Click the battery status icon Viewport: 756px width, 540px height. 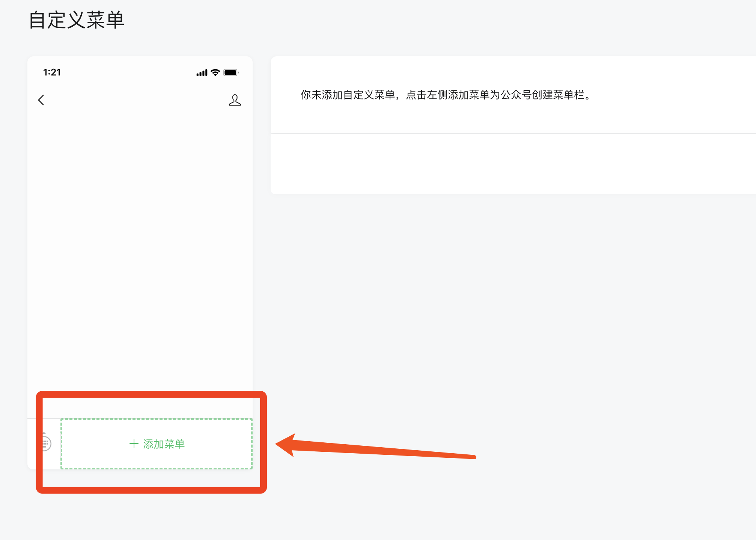pos(231,72)
